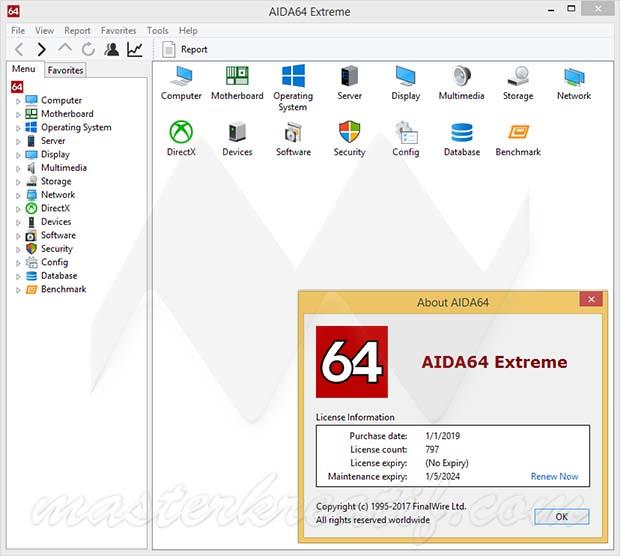This screenshot has height=556, width=620.
Task: Maximize the AIDA64 Extreme window
Action: pyautogui.click(x=571, y=9)
